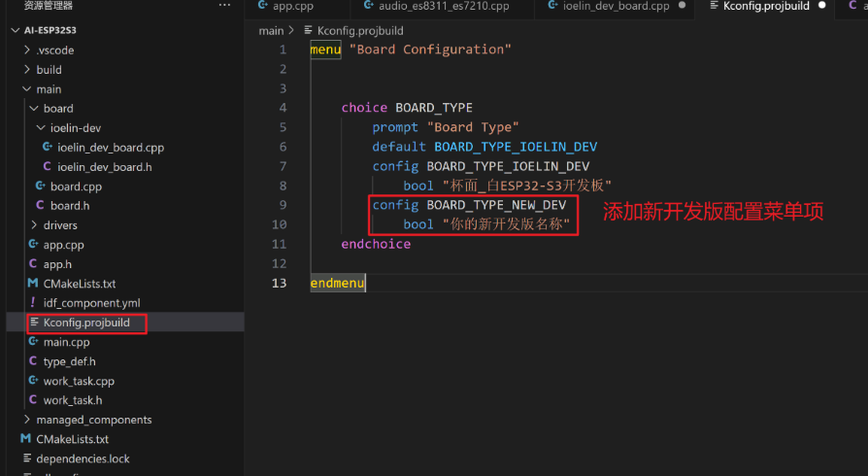
Task: Switch to the app.cpp editor tab
Action: pyautogui.click(x=293, y=6)
